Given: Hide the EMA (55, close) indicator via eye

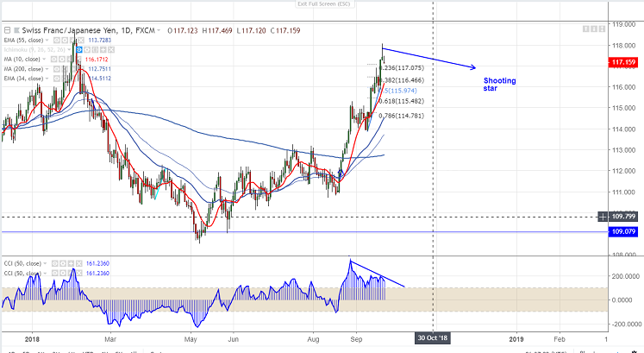Looking at the screenshot, I should (x=57, y=41).
